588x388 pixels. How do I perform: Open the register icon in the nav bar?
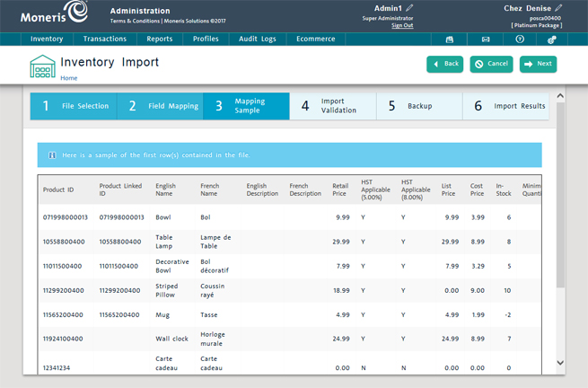pos(450,40)
